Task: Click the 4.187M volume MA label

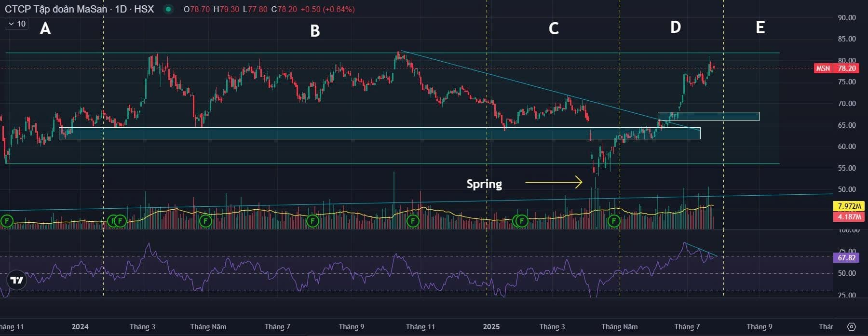Action: click(849, 217)
